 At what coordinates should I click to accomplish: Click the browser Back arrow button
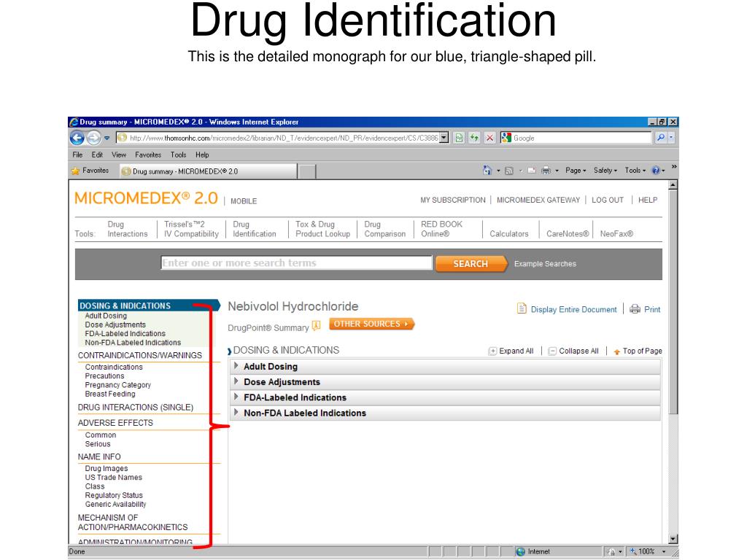point(77,138)
